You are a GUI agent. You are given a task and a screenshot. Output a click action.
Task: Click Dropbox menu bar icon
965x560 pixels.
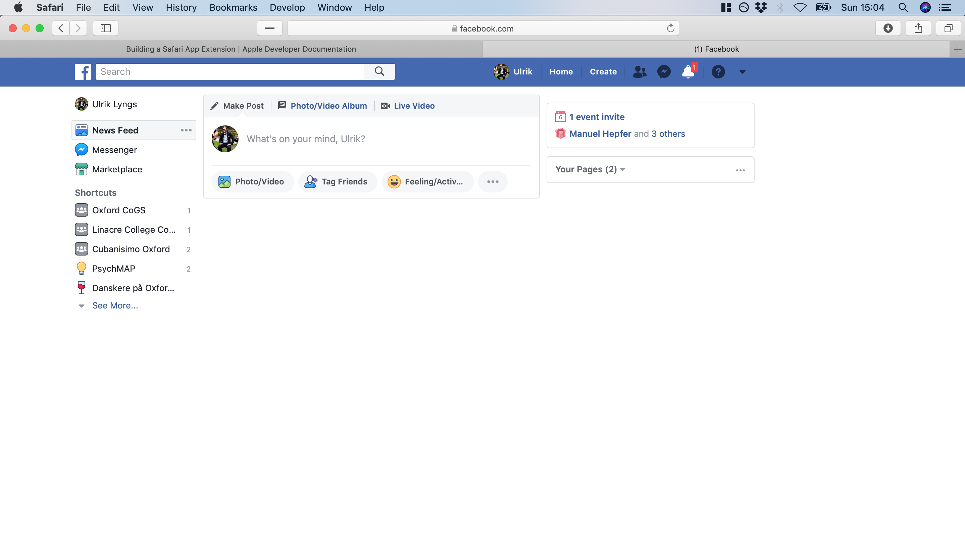tap(761, 7)
